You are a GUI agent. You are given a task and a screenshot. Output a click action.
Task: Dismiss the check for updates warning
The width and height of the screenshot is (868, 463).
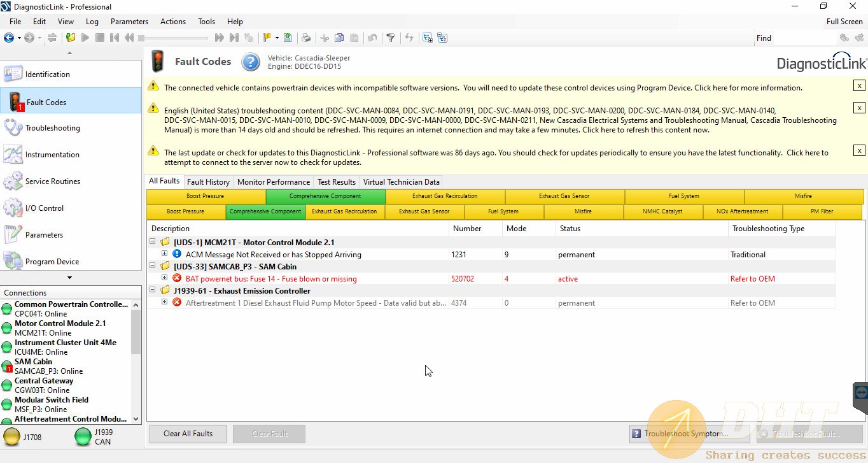pyautogui.click(x=859, y=150)
